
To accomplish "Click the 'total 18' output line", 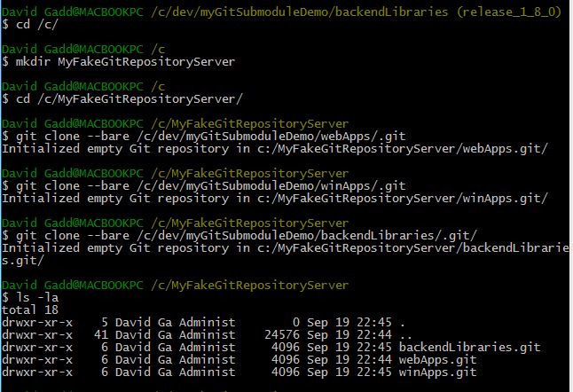I will [30, 310].
